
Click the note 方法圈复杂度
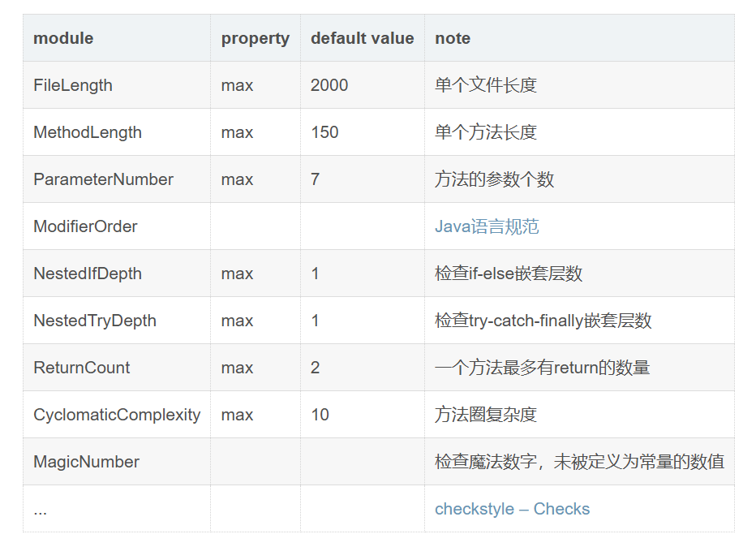486,415
